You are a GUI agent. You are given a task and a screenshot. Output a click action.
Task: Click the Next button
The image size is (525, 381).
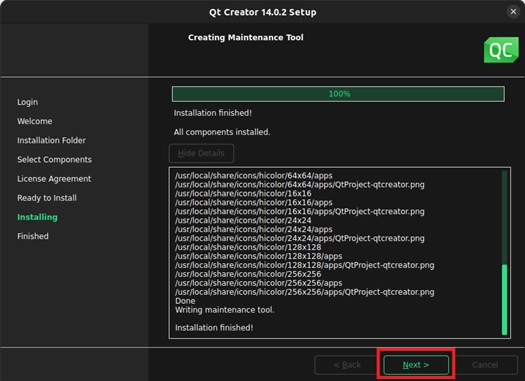coord(416,365)
